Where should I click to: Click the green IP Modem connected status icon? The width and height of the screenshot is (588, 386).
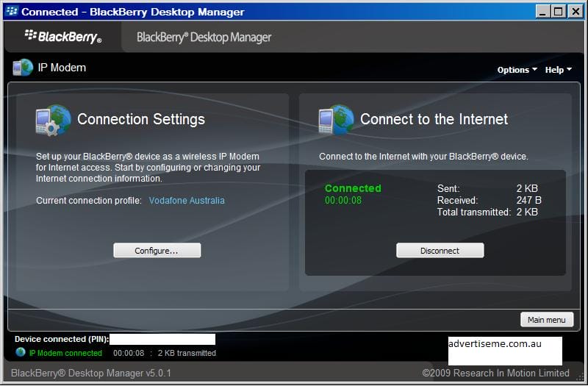coord(21,353)
